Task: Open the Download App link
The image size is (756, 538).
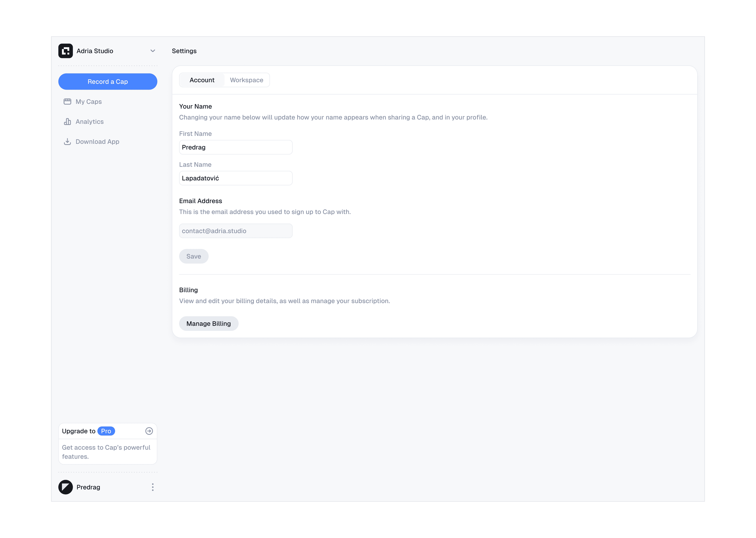Action: [x=97, y=141]
